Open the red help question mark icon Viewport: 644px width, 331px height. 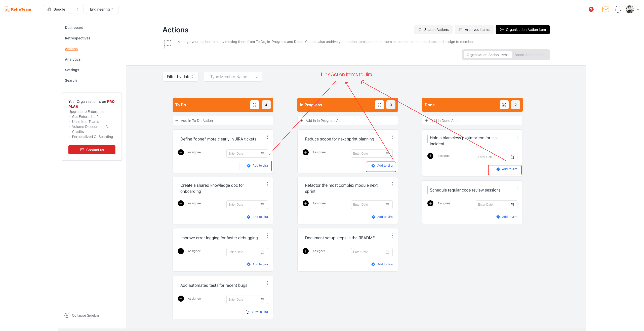591,9
